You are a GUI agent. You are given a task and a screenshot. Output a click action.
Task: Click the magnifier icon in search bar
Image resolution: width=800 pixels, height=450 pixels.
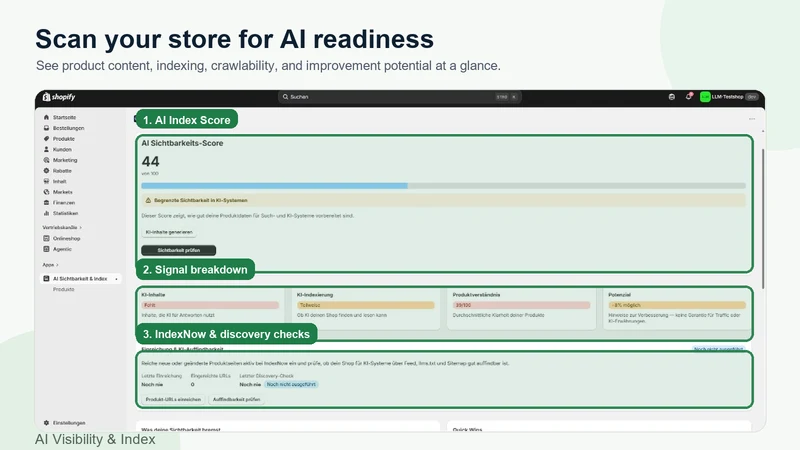click(285, 96)
